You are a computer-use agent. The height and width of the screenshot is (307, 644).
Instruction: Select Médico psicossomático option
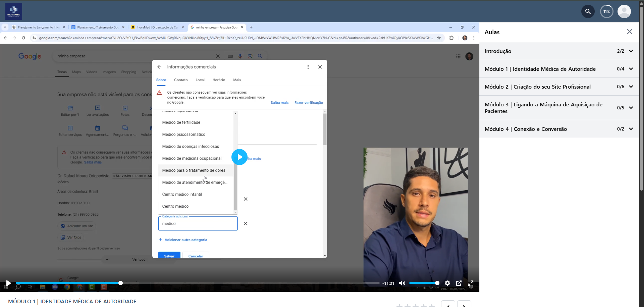coord(196,135)
